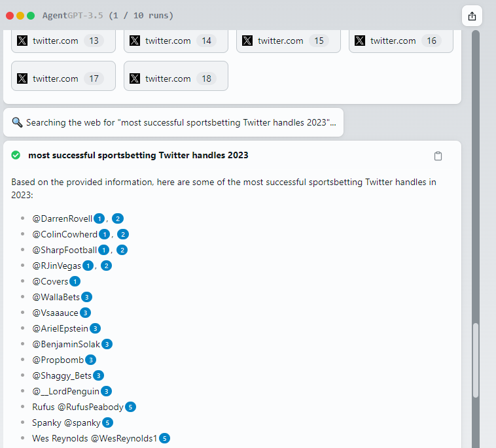Viewport: 496px width, 448px height.
Task: Click the @ArielEpstein handle text
Action: 60,328
